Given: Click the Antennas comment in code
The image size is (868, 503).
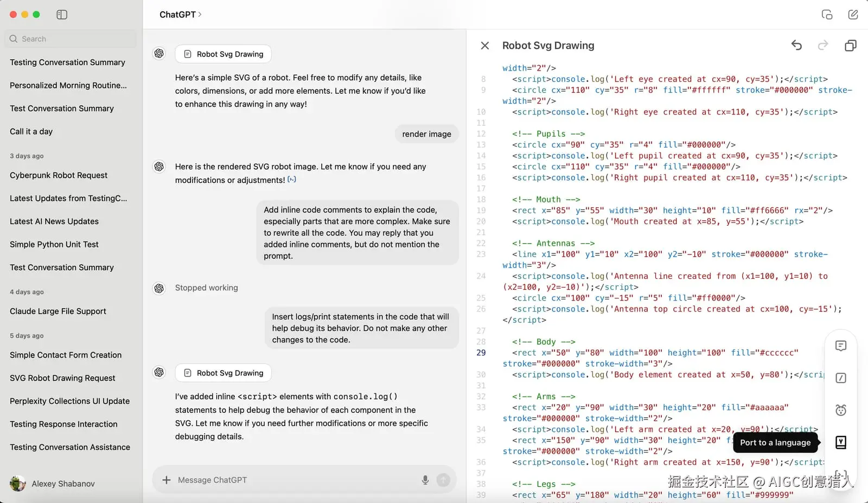Looking at the screenshot, I should [x=553, y=243].
